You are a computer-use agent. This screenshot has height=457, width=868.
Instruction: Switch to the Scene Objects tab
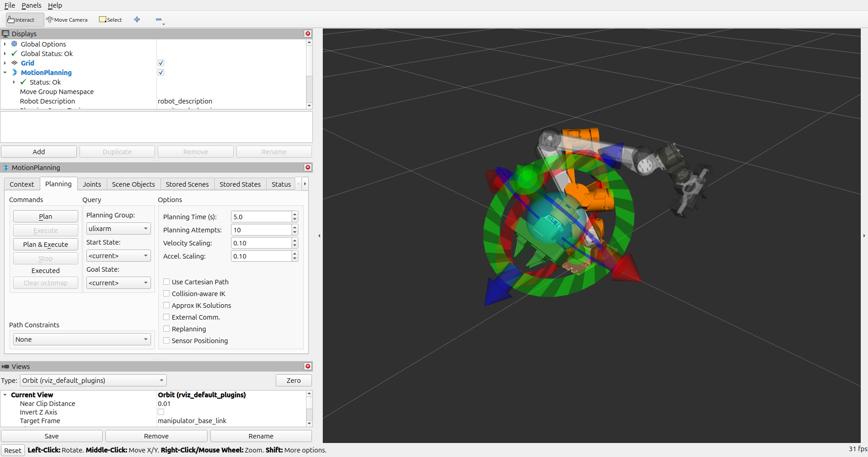(x=133, y=184)
